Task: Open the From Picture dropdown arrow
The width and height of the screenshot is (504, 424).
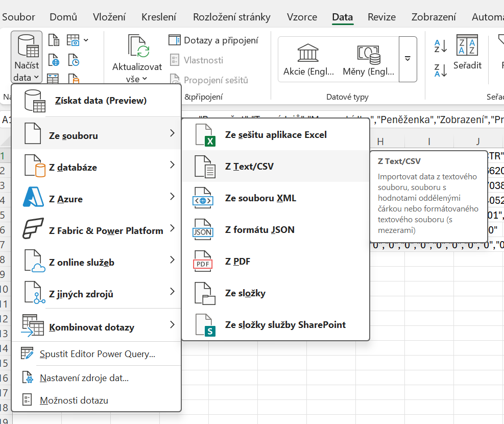Action: [86, 40]
